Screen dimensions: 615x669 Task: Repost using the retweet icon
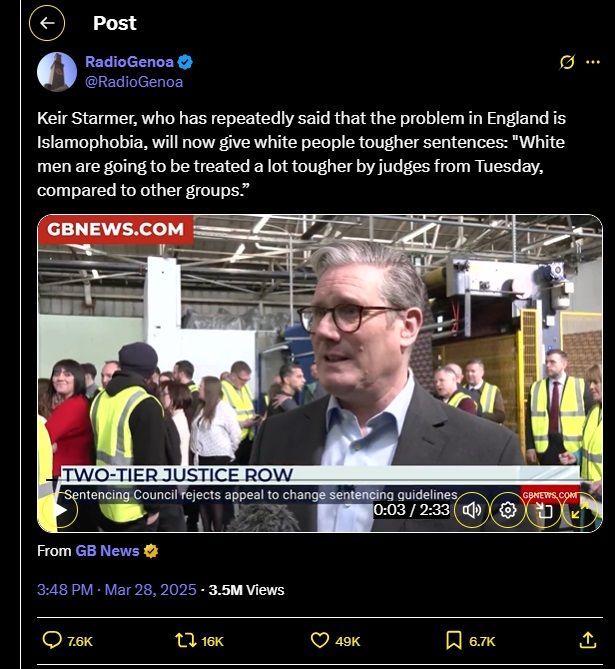point(186,641)
